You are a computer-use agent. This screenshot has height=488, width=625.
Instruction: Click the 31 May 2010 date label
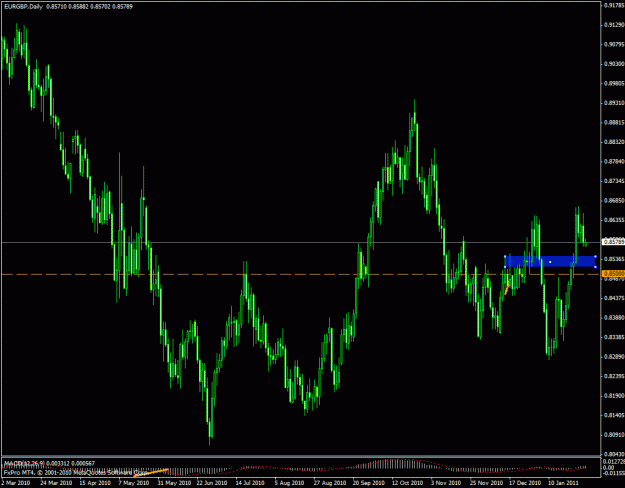point(173,483)
